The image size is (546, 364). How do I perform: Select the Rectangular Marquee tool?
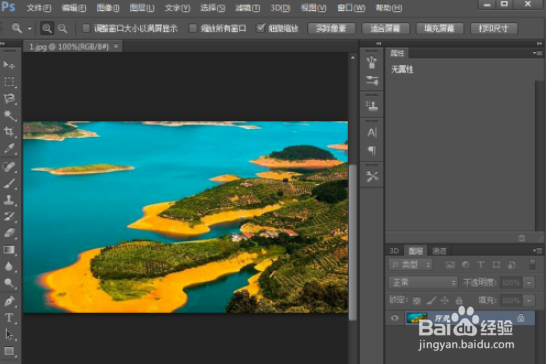[9, 82]
